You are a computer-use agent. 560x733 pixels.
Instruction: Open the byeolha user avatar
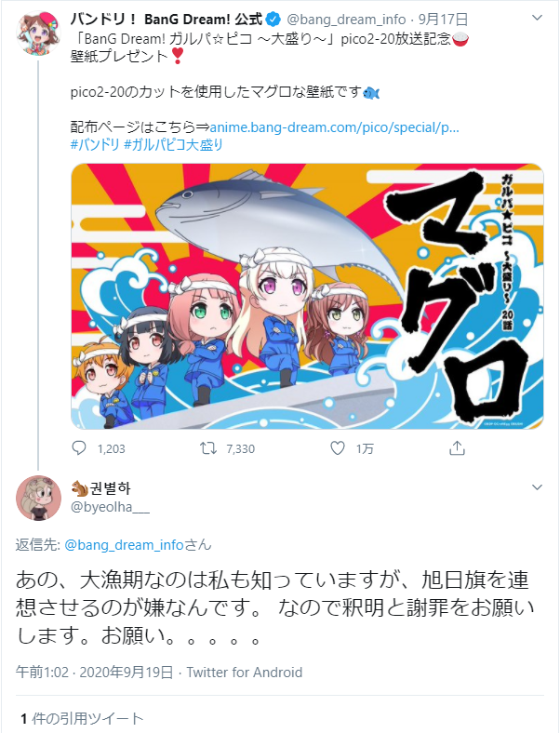coord(38,498)
